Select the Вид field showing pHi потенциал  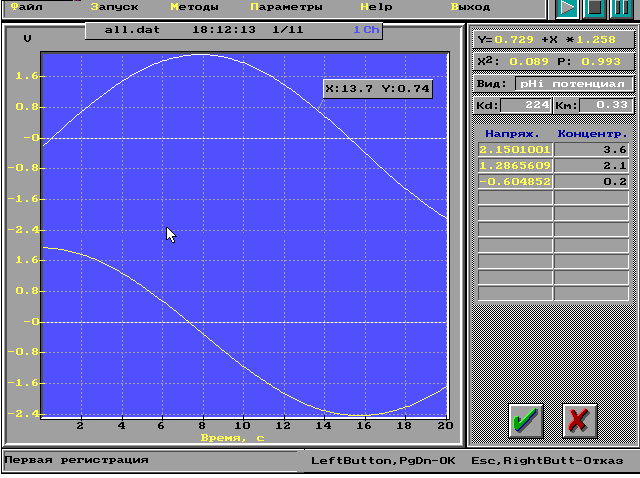[574, 84]
